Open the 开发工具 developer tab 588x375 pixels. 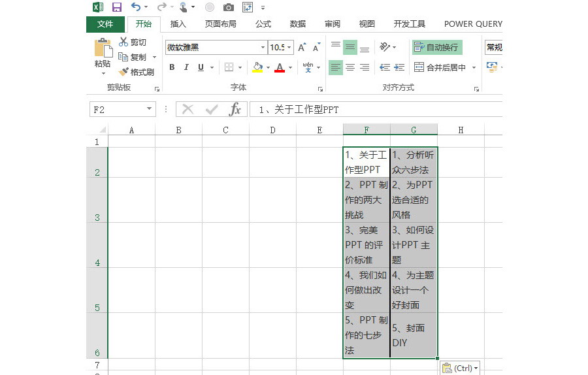pos(409,24)
